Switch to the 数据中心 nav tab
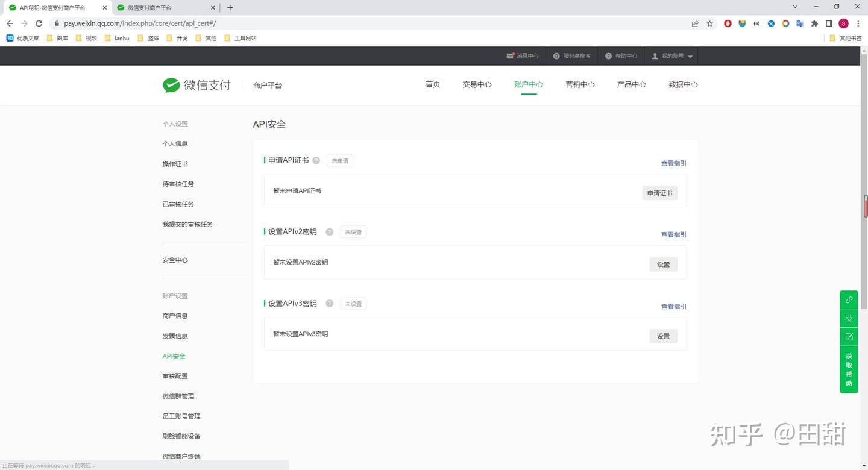This screenshot has width=868, height=470. tap(683, 84)
